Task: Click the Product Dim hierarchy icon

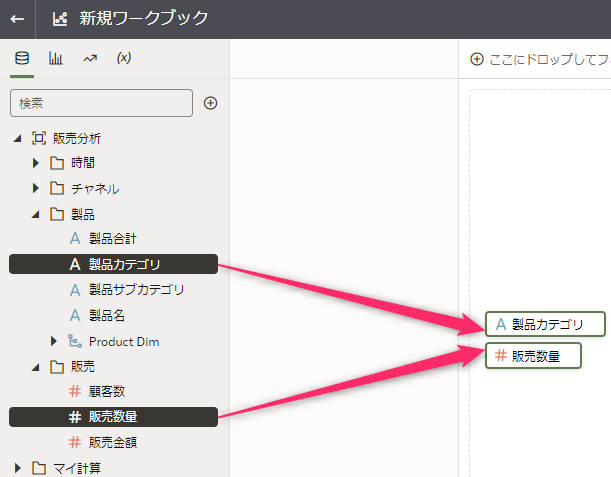Action: click(x=75, y=341)
